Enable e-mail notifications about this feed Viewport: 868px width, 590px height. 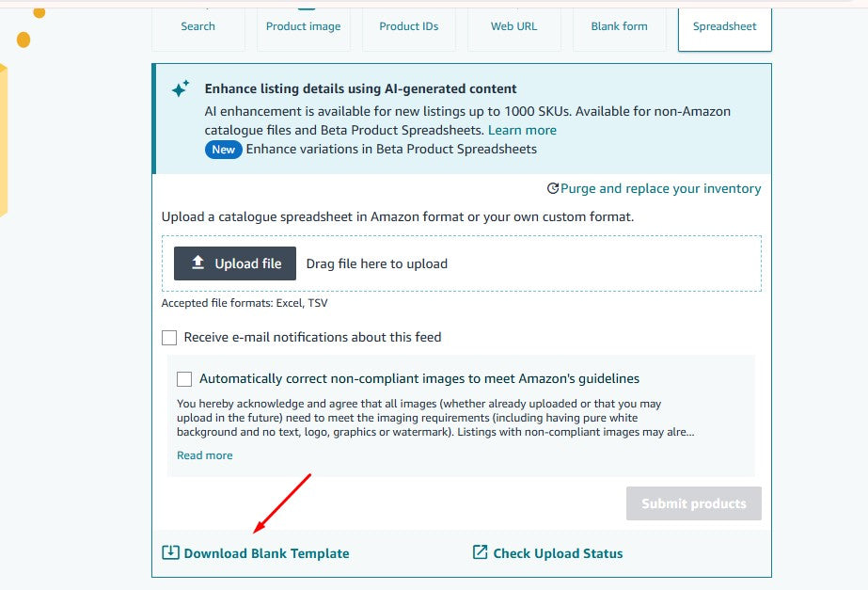[x=169, y=338]
